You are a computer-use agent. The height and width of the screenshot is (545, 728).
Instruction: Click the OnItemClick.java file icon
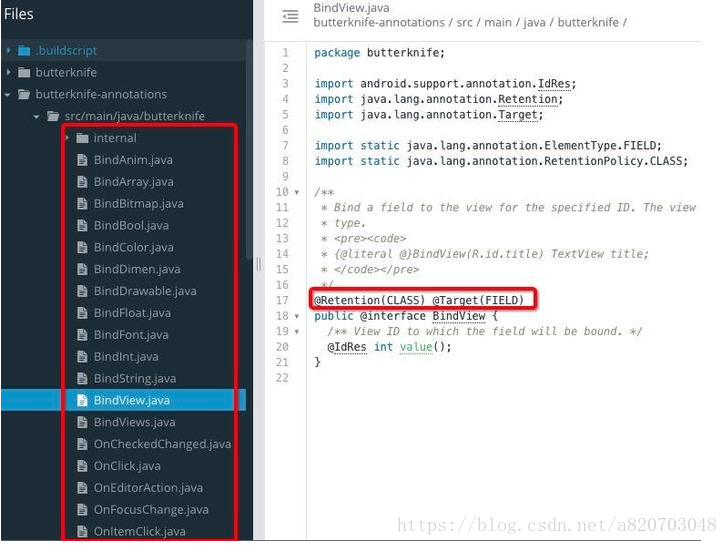82,532
